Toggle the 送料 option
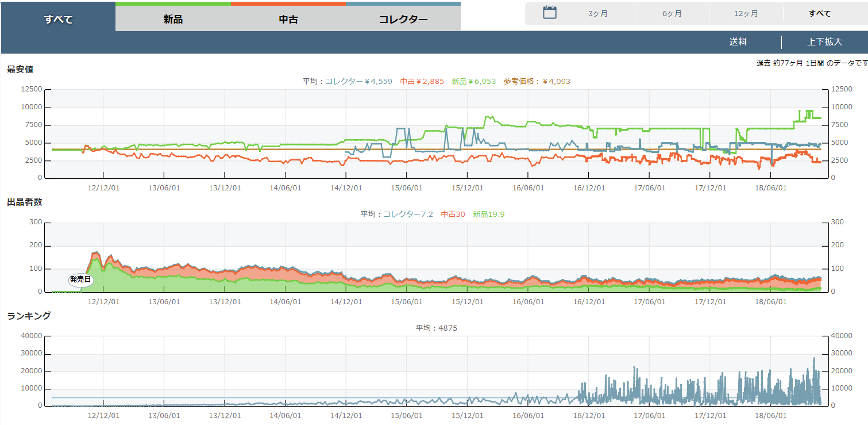This screenshot has width=868, height=425. [x=738, y=42]
